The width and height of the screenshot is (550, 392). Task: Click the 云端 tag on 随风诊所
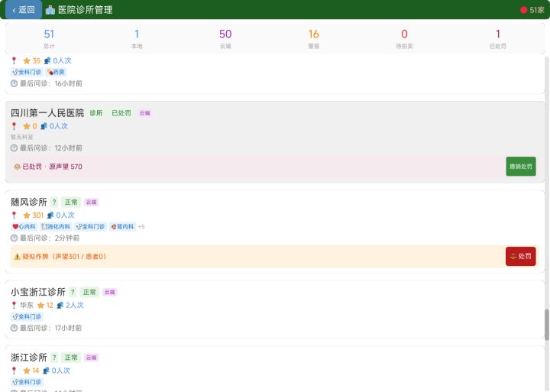tap(91, 202)
